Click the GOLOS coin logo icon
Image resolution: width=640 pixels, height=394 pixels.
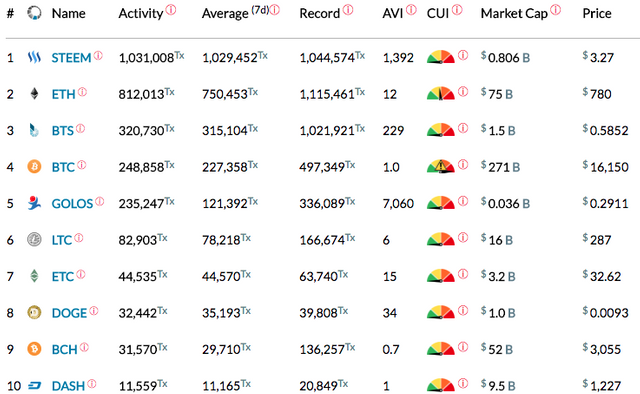[34, 203]
